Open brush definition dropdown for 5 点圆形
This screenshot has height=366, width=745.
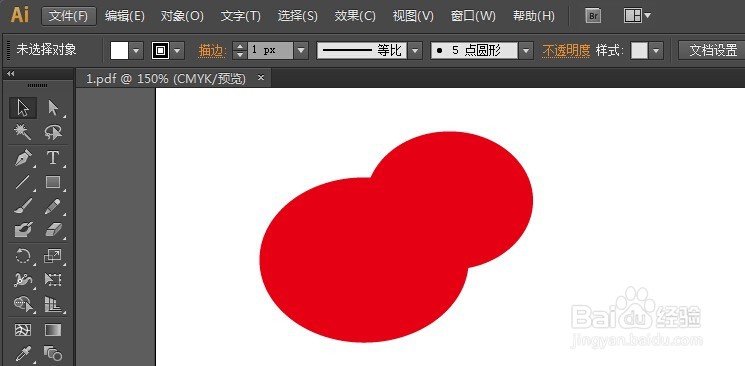click(525, 50)
